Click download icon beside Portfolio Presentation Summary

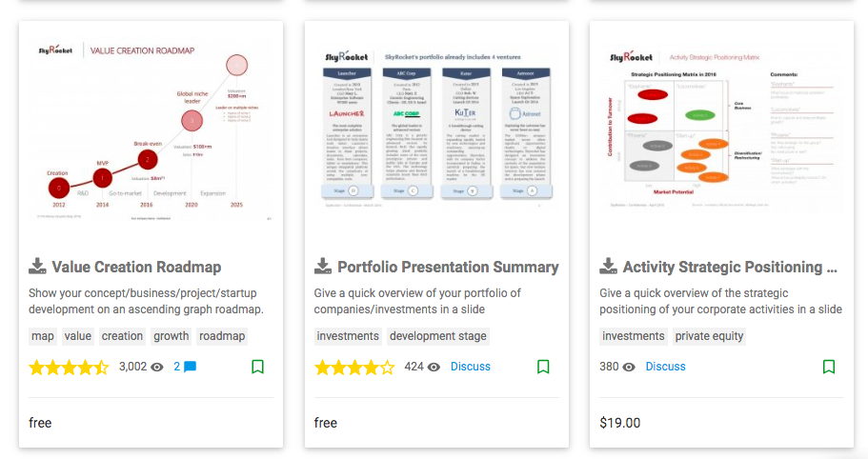point(323,266)
